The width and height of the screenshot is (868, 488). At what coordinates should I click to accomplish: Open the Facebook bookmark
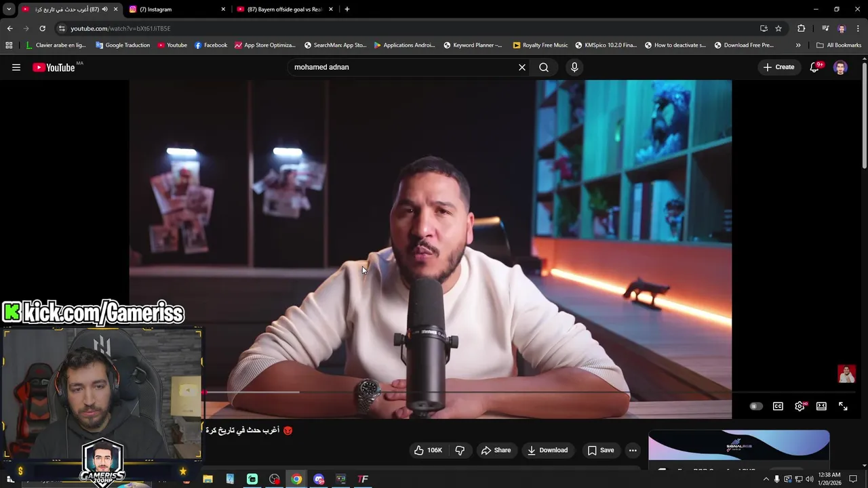(x=211, y=45)
